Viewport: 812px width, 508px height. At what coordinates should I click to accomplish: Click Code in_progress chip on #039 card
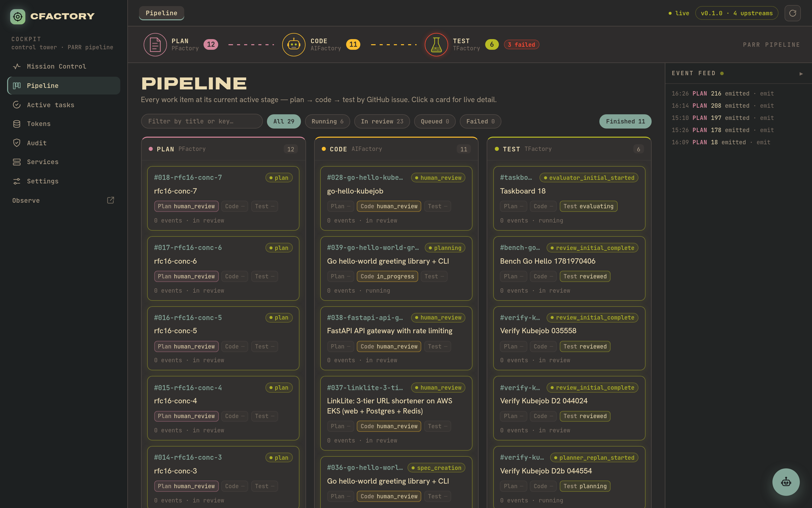(x=387, y=277)
